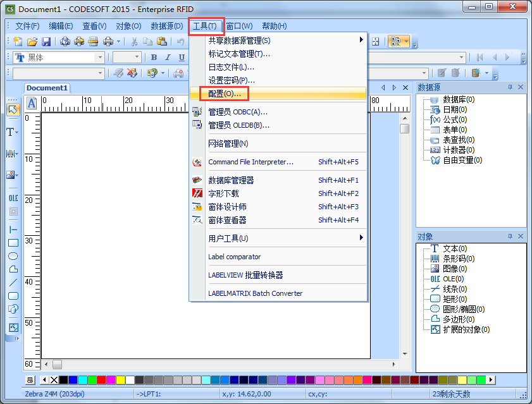Close the 数据源 panel
The width and height of the screenshot is (532, 404).
click(x=521, y=87)
